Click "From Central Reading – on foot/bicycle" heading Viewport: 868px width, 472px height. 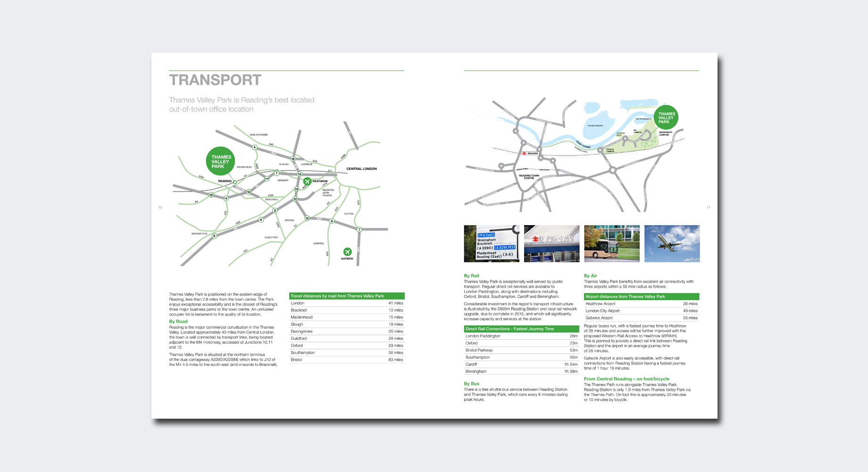pyautogui.click(x=626, y=379)
